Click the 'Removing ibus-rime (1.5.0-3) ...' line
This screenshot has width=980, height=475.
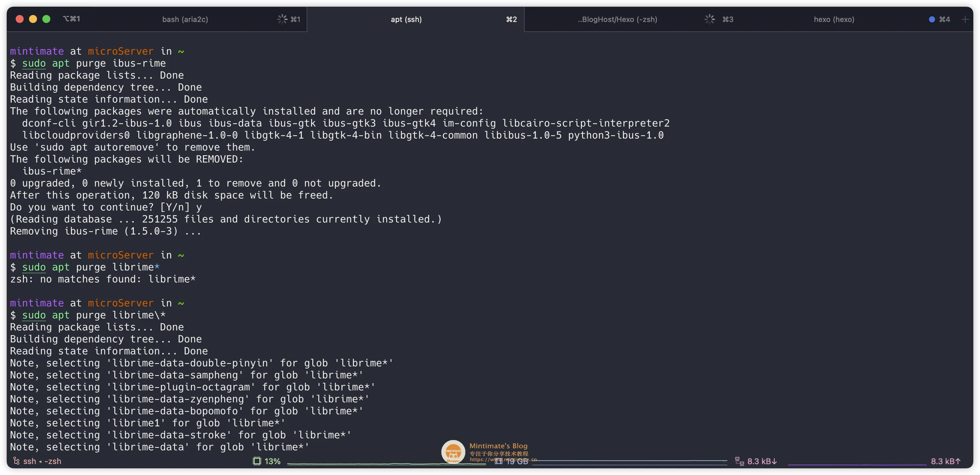click(105, 231)
